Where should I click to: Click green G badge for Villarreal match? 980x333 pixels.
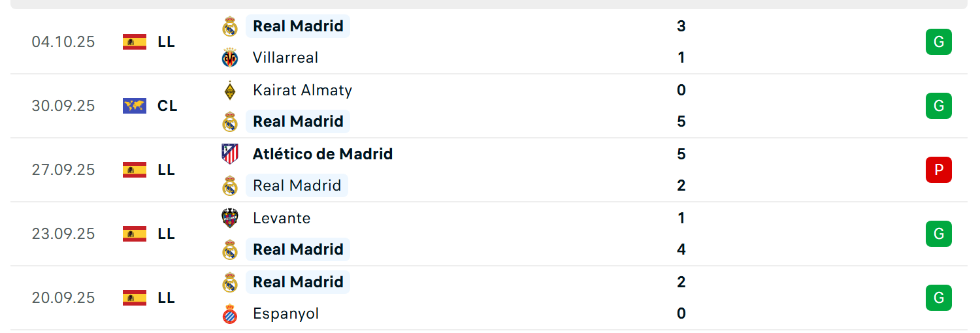(939, 42)
